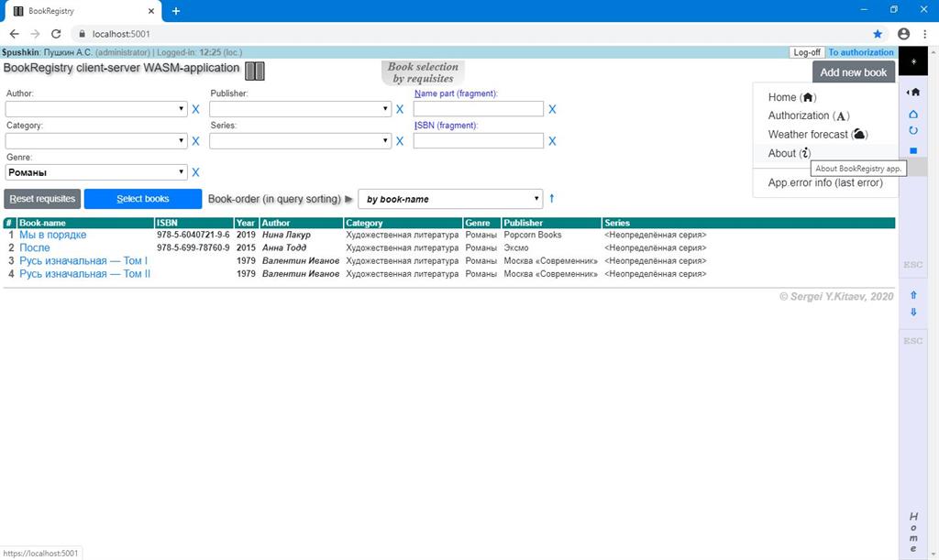Clear the Author dropdown with its X icon

click(x=195, y=109)
